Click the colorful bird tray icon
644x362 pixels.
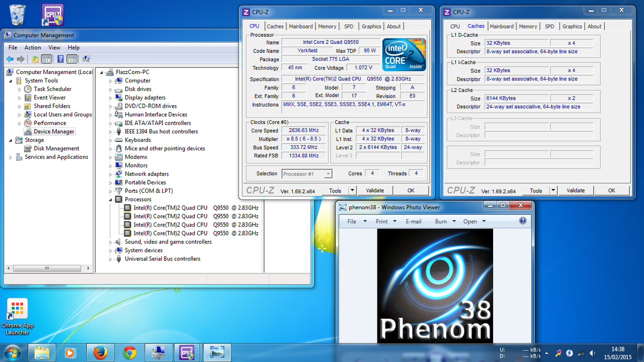tap(558, 353)
